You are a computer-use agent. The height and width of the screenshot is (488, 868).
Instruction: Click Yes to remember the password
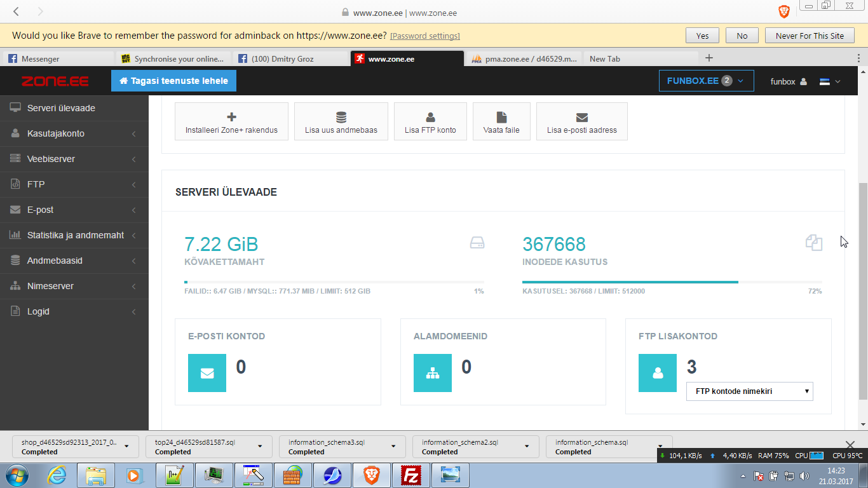[702, 36]
